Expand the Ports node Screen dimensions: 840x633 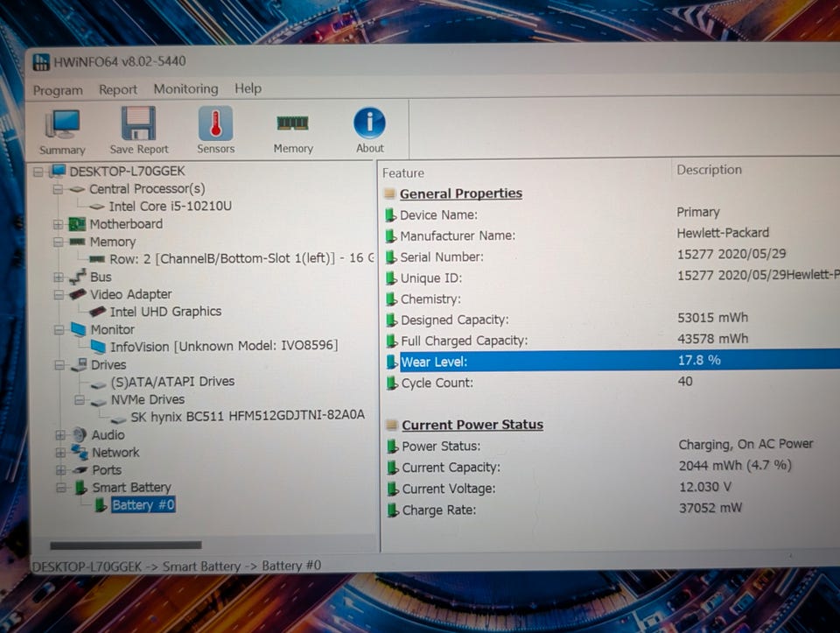pos(61,470)
